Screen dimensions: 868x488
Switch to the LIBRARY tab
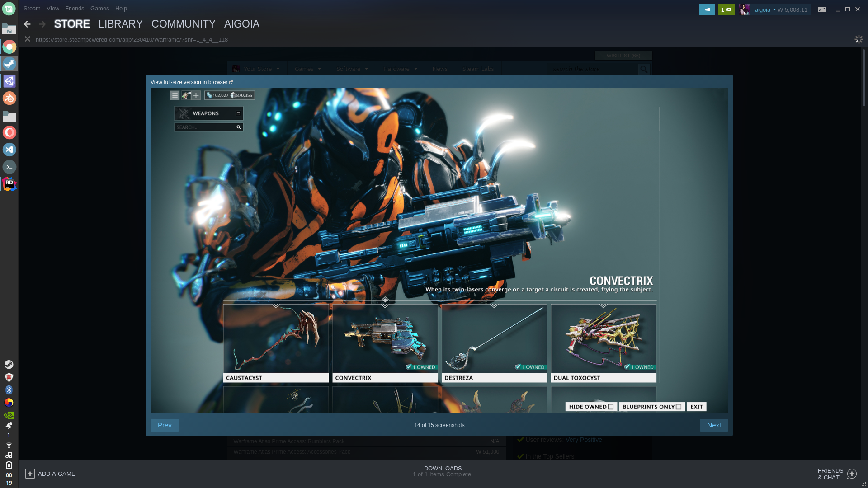121,24
